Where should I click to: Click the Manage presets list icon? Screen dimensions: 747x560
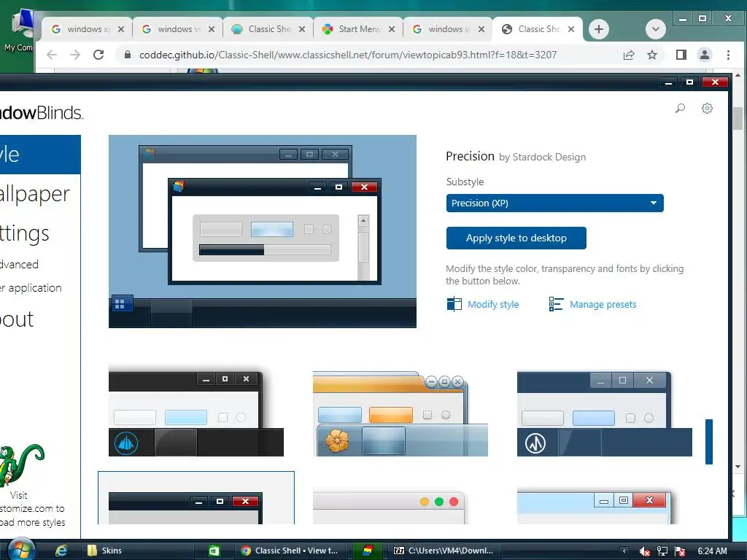pyautogui.click(x=556, y=304)
